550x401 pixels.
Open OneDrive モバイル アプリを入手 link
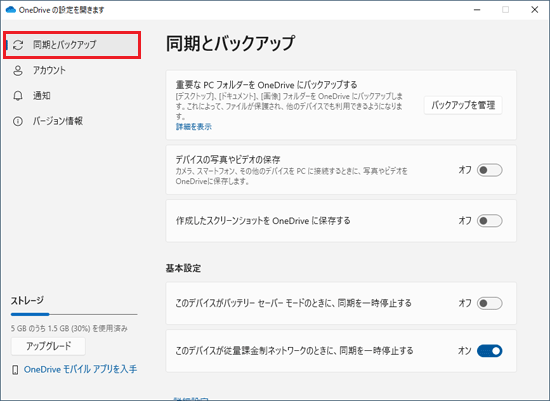(80, 369)
